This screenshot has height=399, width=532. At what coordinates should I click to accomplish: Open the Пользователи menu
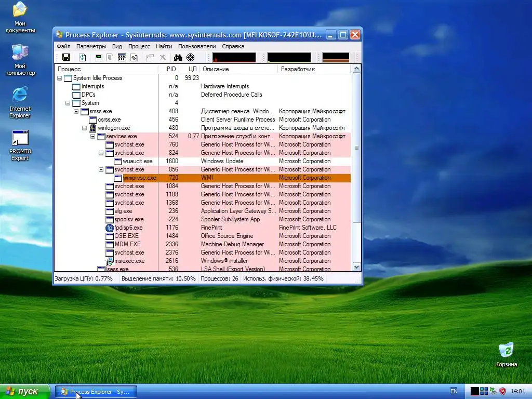tap(197, 46)
